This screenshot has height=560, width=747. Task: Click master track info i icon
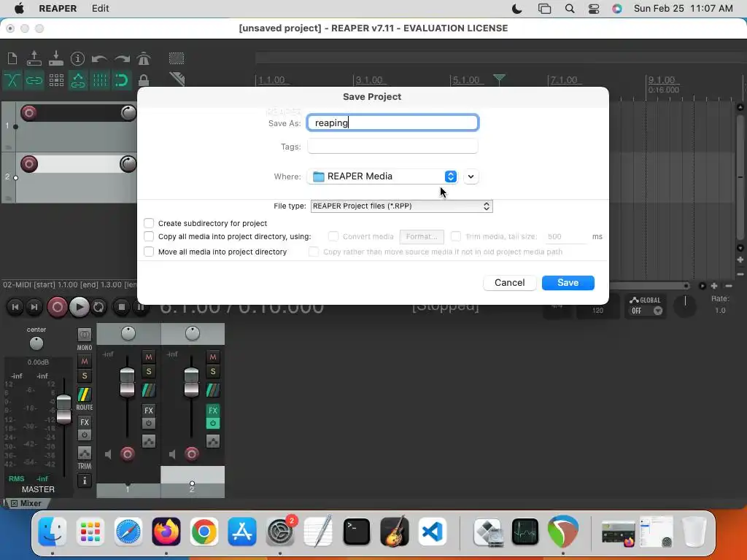coord(85,481)
